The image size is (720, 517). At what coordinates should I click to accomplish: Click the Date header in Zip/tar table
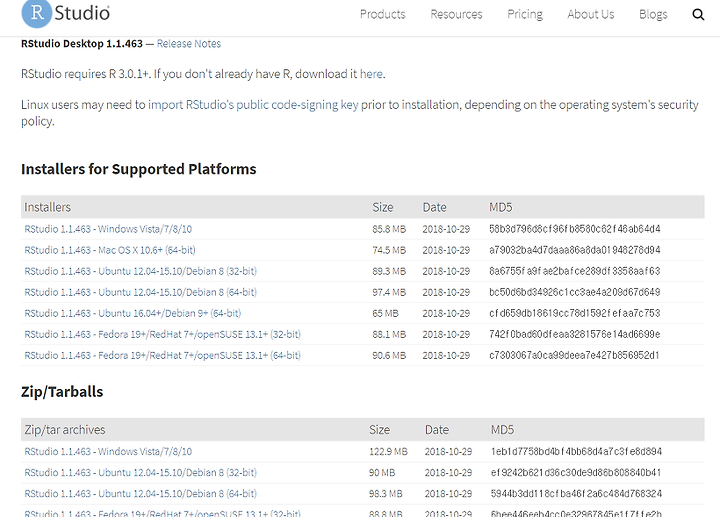[x=437, y=430]
